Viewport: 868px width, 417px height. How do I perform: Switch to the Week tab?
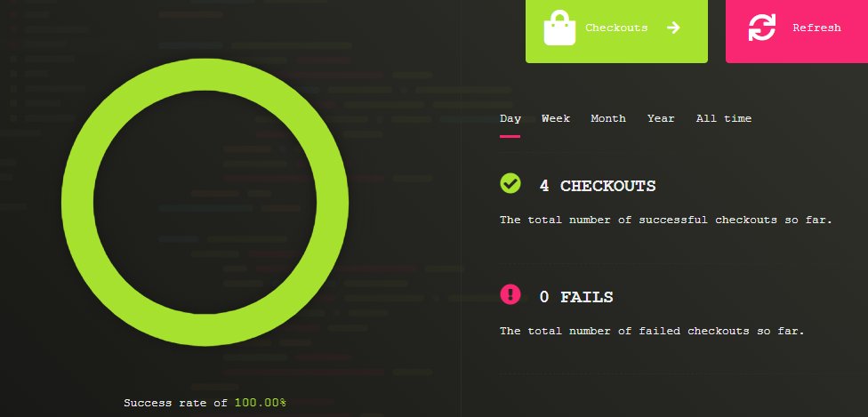[x=556, y=118]
